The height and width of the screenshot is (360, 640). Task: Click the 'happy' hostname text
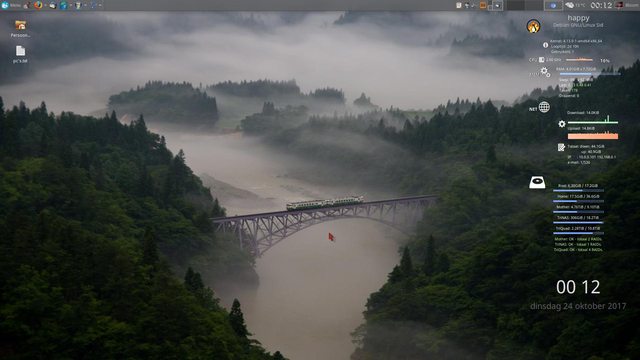(x=578, y=18)
